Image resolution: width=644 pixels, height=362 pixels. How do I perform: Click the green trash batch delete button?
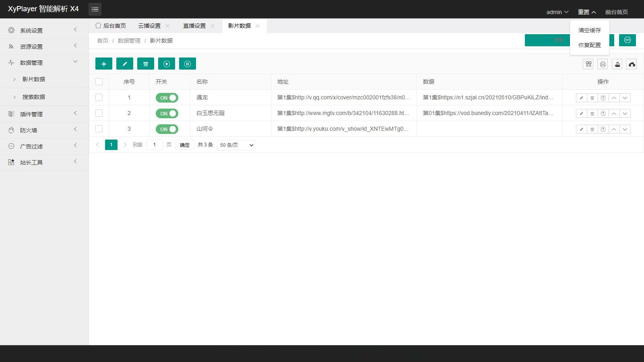[146, 64]
